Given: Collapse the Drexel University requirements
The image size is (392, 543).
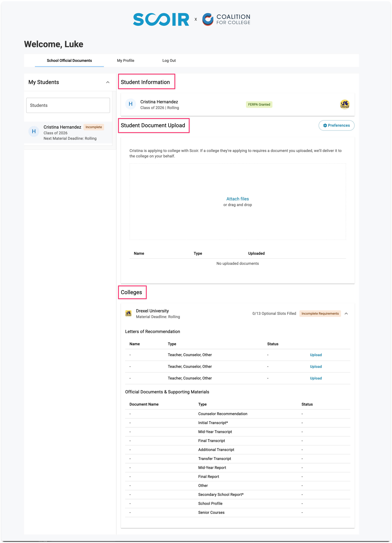Looking at the screenshot, I should coord(346,313).
